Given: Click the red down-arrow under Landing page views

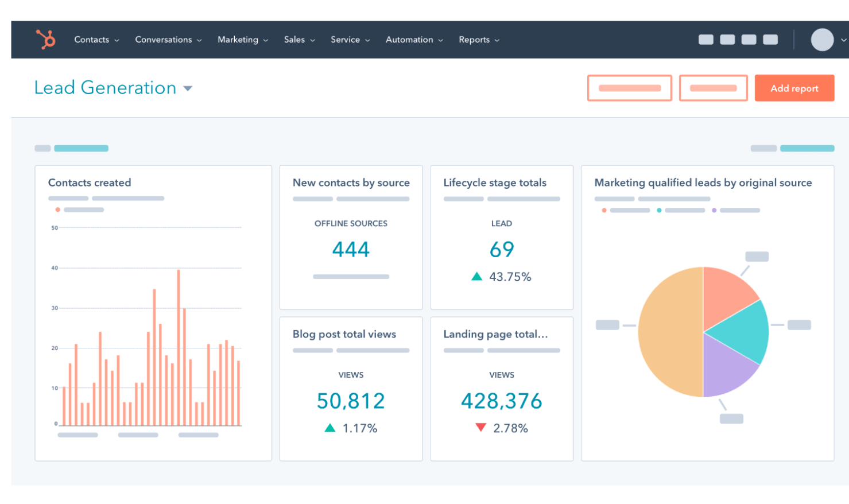Looking at the screenshot, I should pos(480,428).
